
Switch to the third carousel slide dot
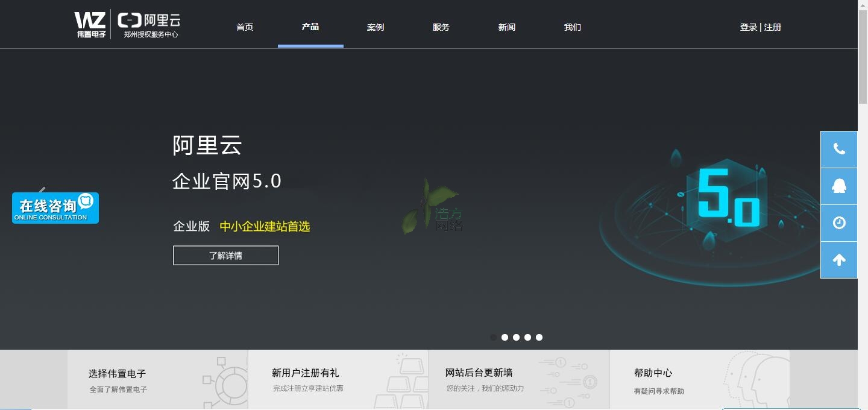pos(516,338)
